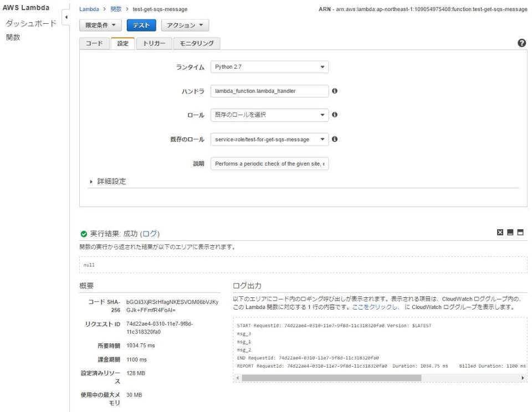This screenshot has width=532, height=412.
Task: Open the モニタリング tab
Action: pyautogui.click(x=197, y=43)
